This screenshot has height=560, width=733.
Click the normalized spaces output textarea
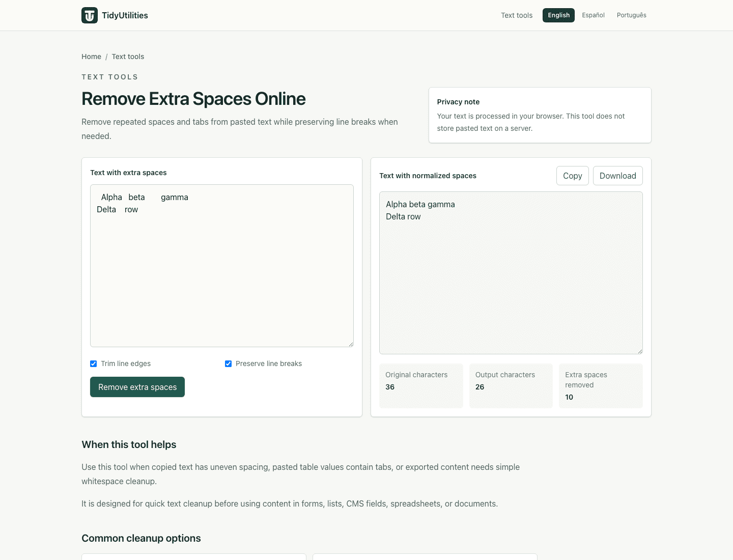pos(511,273)
